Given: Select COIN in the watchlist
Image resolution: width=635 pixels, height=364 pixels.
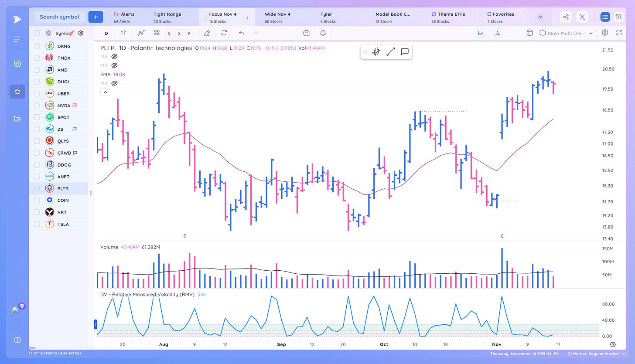Looking at the screenshot, I should pos(58,201).
